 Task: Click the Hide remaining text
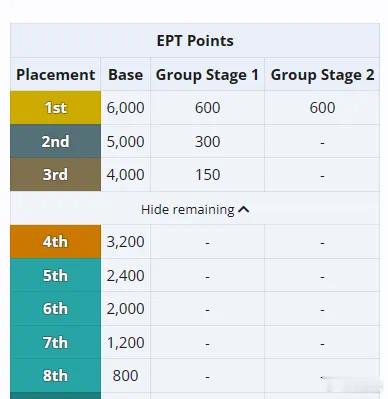[x=188, y=210]
